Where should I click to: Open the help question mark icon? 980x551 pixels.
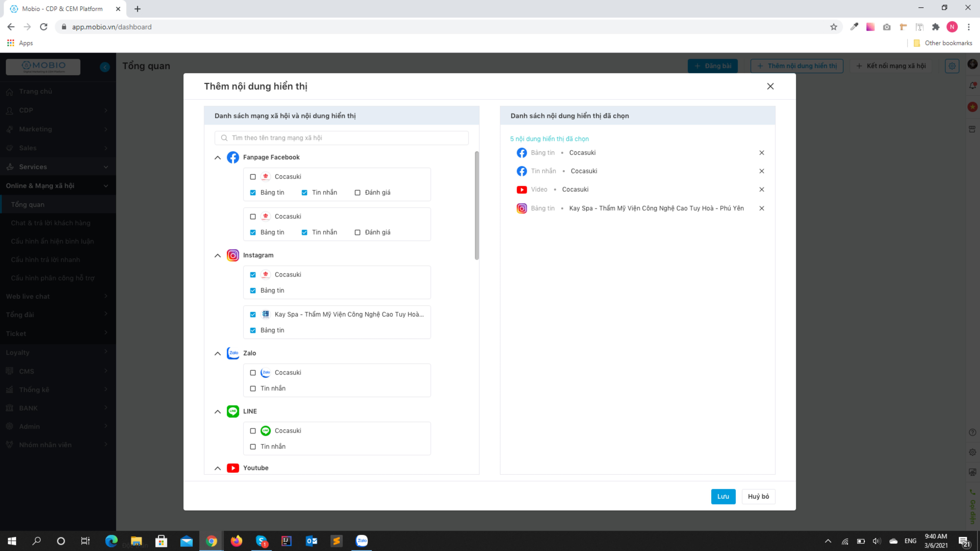(972, 432)
